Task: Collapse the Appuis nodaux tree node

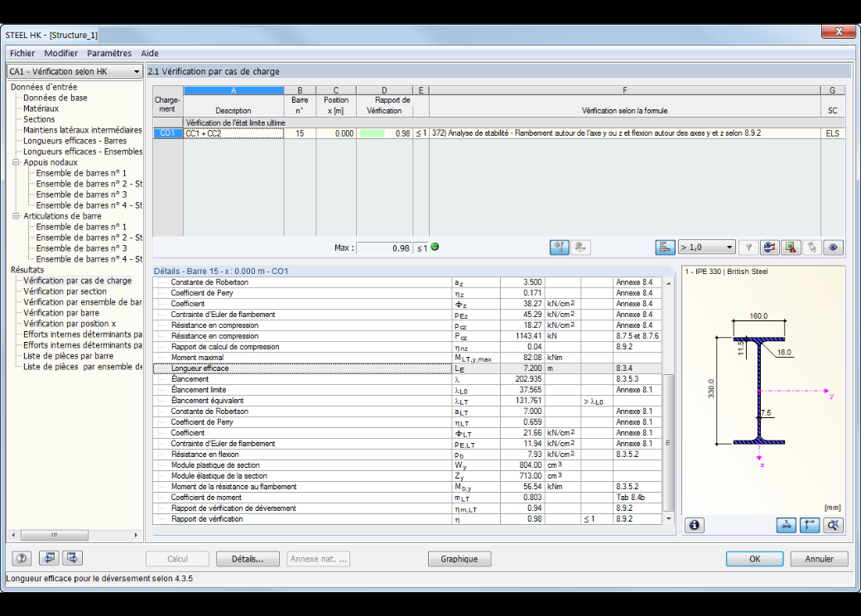Action: [16, 162]
